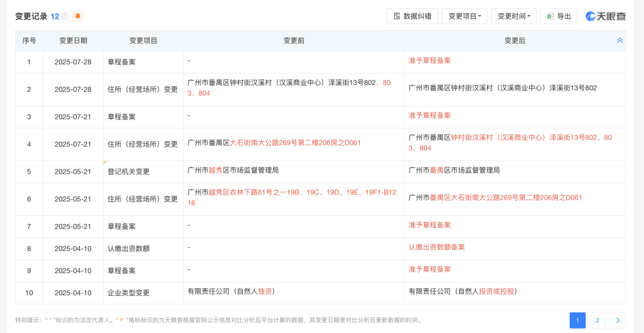Click the 变更记录 section title
This screenshot has width=644, height=333.
point(31,16)
